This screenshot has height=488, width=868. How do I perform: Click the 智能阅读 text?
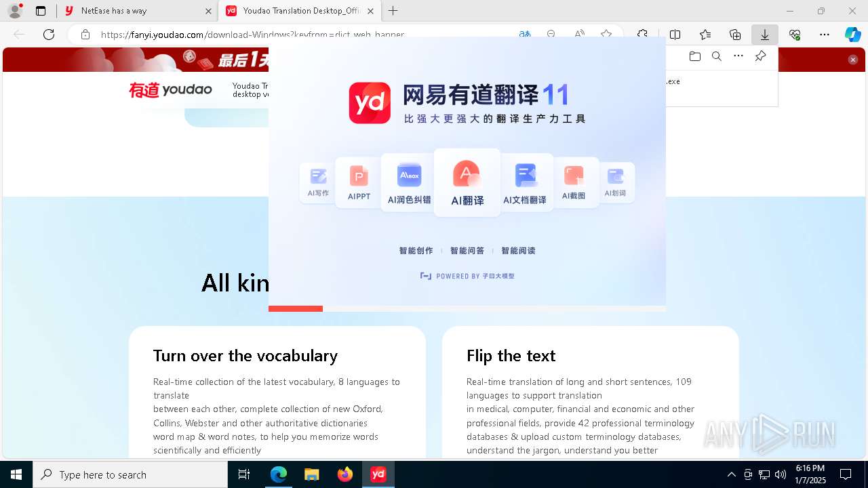pos(518,251)
